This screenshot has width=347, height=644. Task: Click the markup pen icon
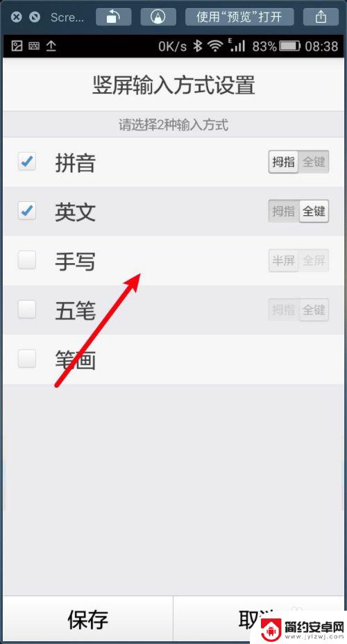158,17
